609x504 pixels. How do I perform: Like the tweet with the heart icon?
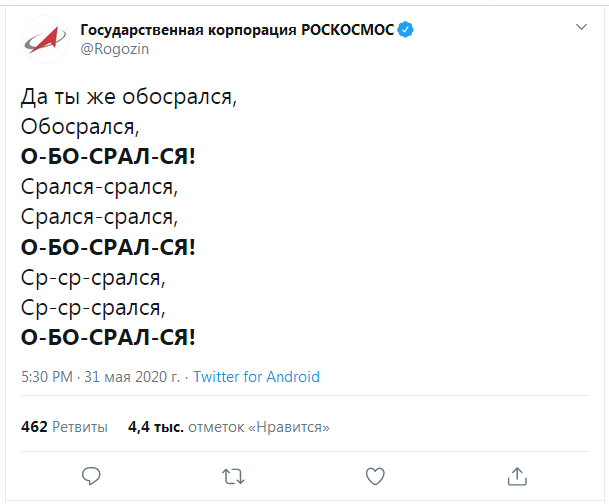click(x=374, y=474)
